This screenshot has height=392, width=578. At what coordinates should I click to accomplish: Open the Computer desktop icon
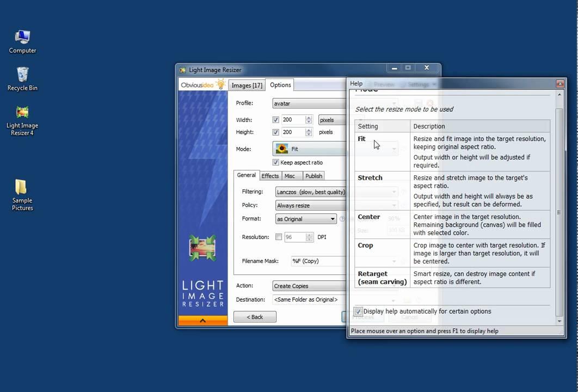(x=22, y=41)
